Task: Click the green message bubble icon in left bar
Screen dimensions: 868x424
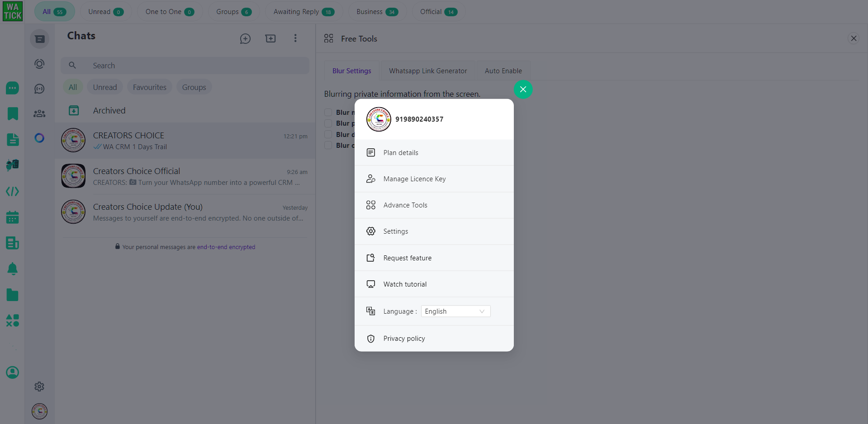Action: pyautogui.click(x=13, y=88)
